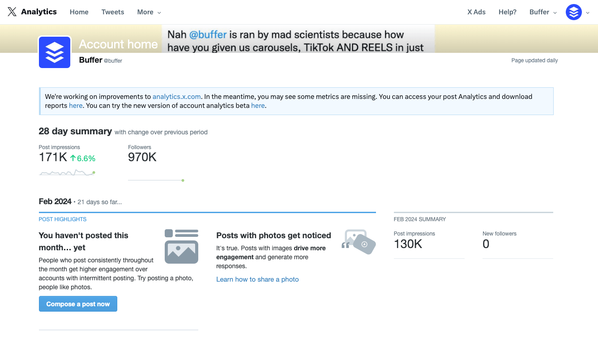
Task: Open X Ads link
Action: 476,12
